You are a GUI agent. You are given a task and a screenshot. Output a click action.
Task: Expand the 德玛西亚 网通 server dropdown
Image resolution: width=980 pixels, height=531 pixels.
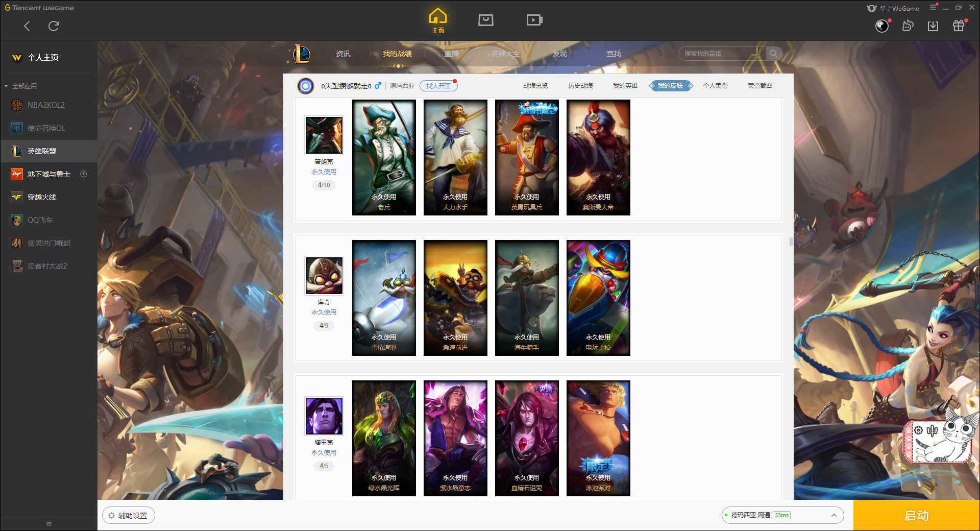click(x=782, y=515)
